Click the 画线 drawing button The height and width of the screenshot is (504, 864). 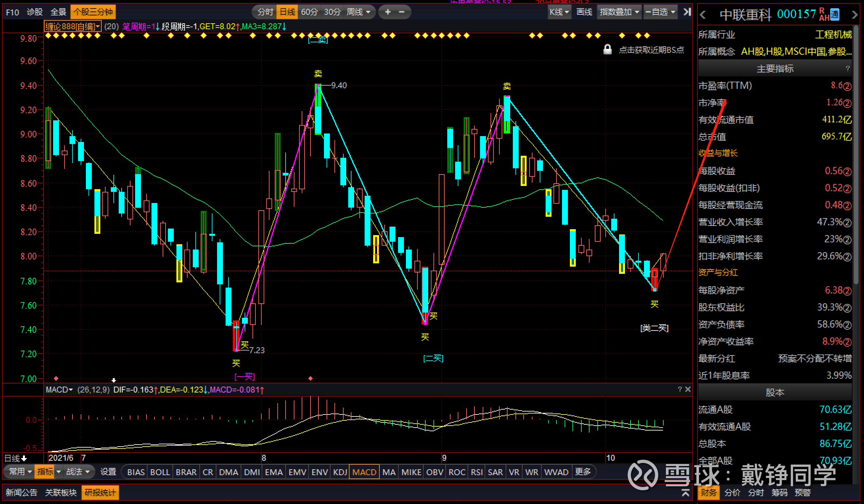584,12
